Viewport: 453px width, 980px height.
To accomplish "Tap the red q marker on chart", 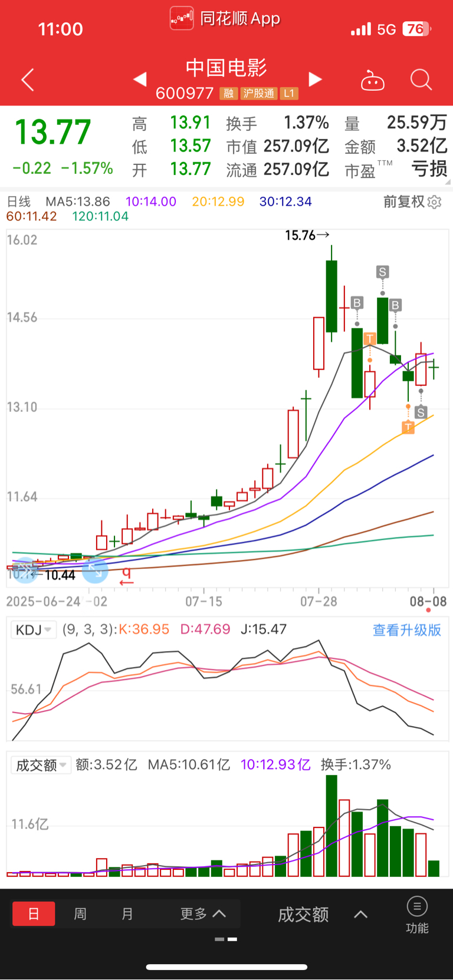I will pyautogui.click(x=126, y=576).
